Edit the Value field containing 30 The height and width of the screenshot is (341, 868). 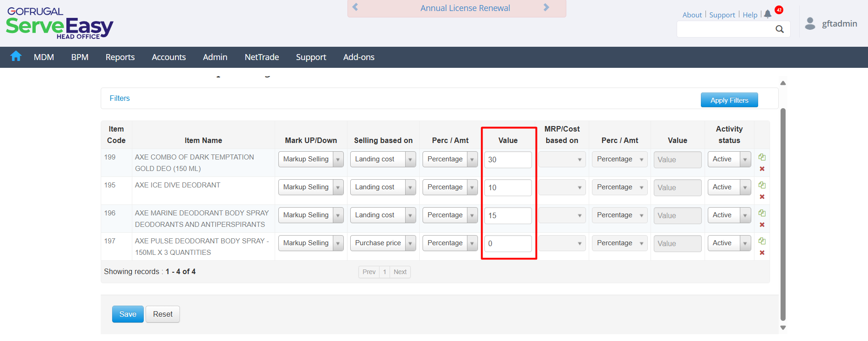pyautogui.click(x=508, y=159)
